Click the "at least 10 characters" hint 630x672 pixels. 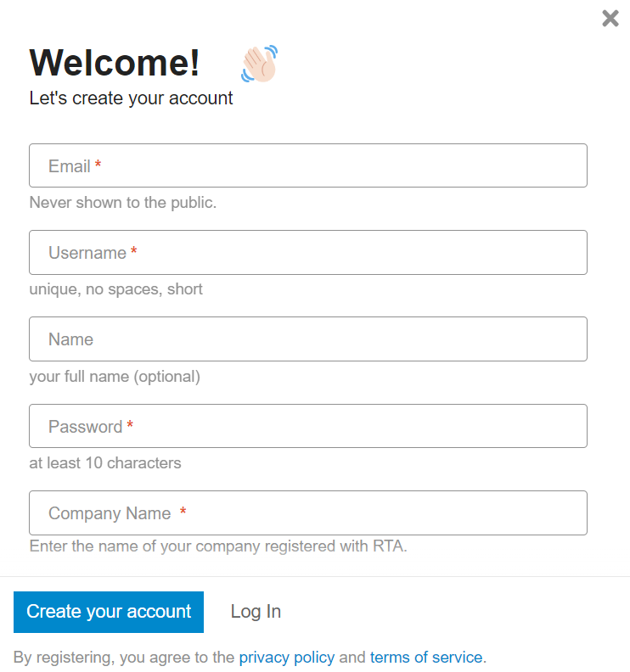[x=105, y=463]
